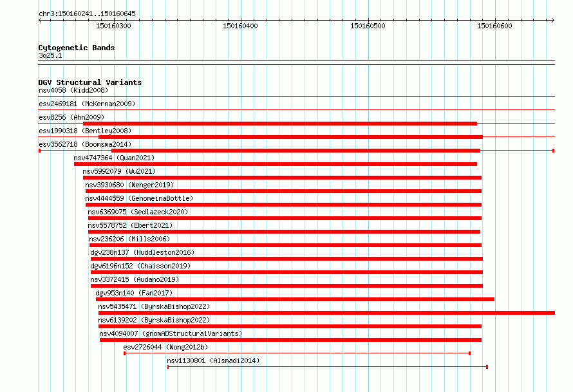Open variant nsv5992079 (Wu2021) label
This screenshot has height=392, width=573.
(x=119, y=171)
